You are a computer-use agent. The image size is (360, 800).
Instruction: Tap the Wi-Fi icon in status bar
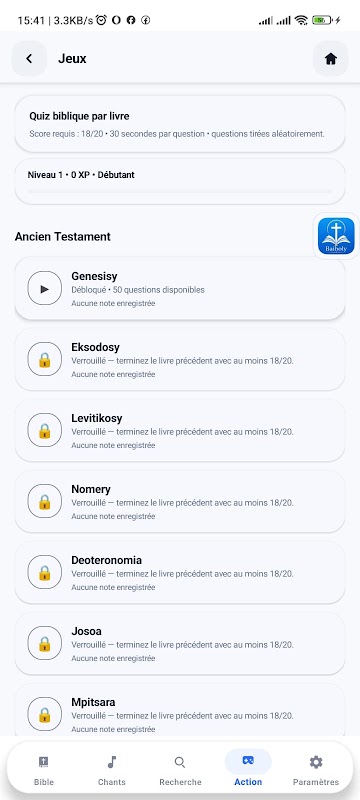pyautogui.click(x=301, y=20)
